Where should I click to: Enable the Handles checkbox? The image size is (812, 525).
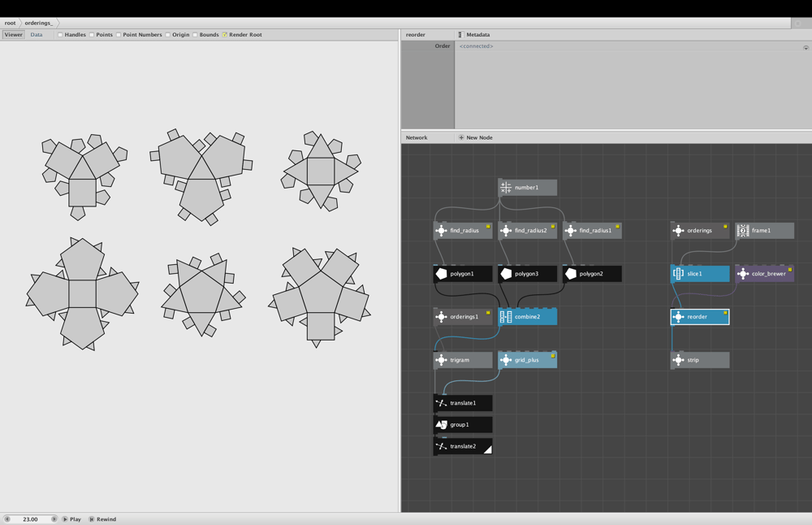click(60, 35)
